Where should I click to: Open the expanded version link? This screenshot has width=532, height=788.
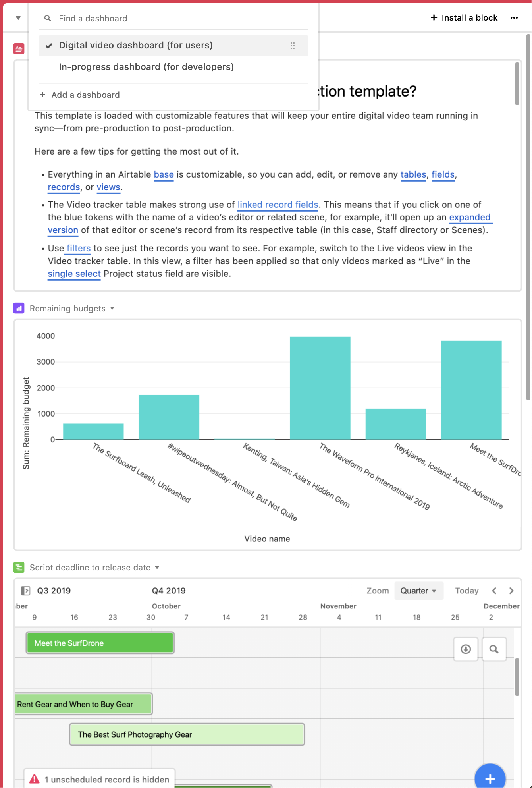[x=470, y=217]
